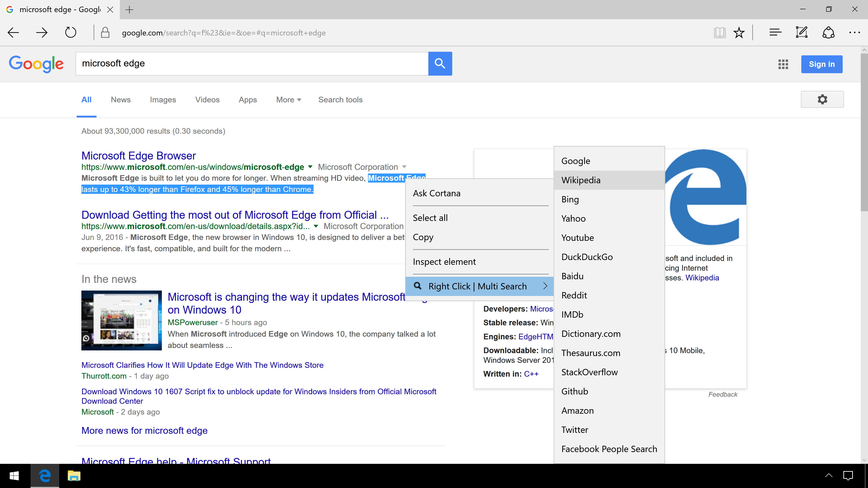Make a Web Note pen icon

pos(802,33)
